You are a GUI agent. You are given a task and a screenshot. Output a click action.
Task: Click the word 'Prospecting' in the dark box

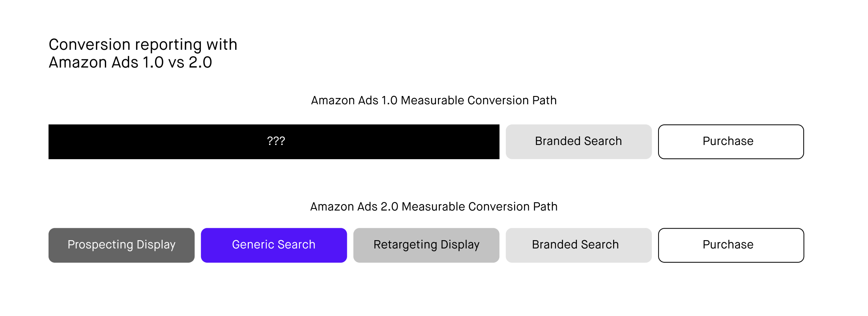coord(100,245)
